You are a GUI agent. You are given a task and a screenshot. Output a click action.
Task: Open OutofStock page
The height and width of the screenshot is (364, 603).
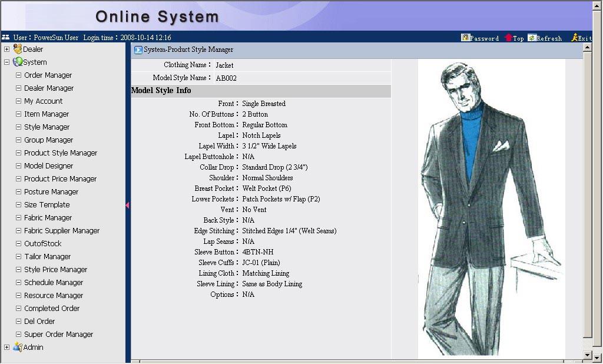pos(42,244)
